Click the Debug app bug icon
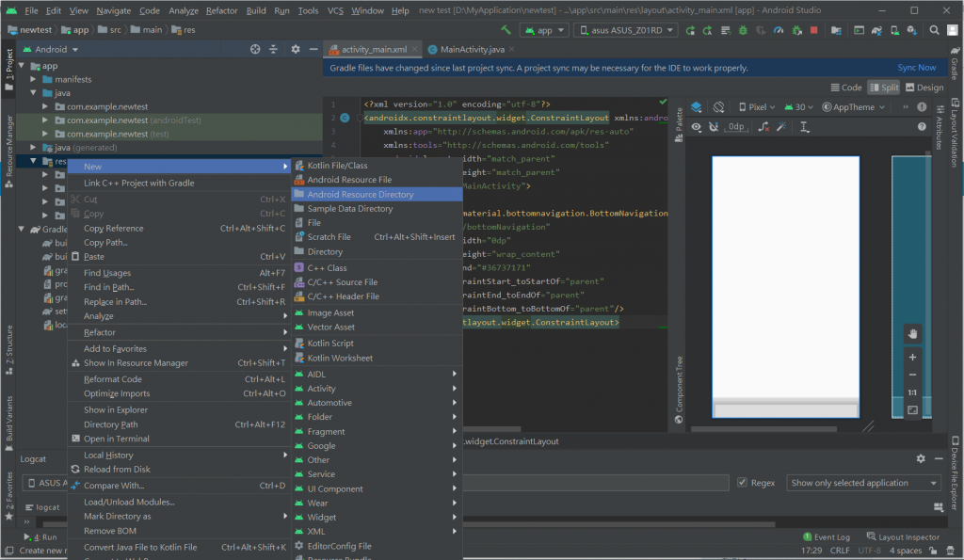 coord(743,30)
